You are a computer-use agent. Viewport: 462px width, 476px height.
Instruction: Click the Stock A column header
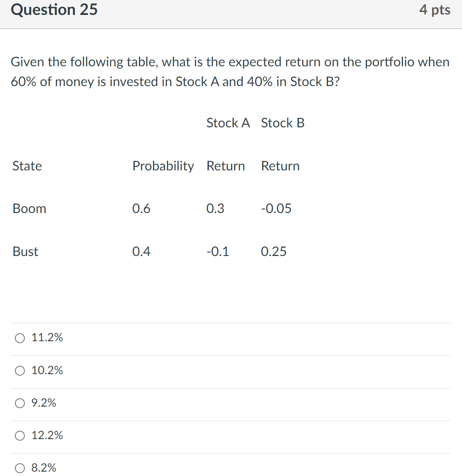click(x=228, y=123)
